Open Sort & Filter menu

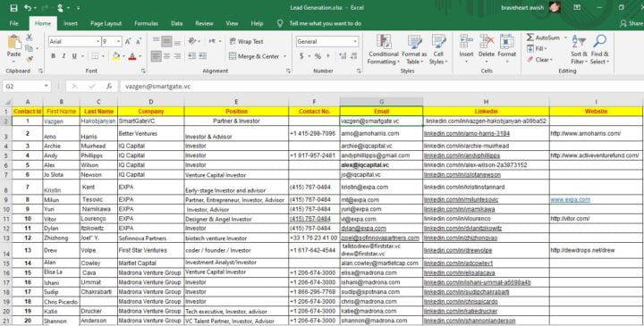[x=579, y=50]
